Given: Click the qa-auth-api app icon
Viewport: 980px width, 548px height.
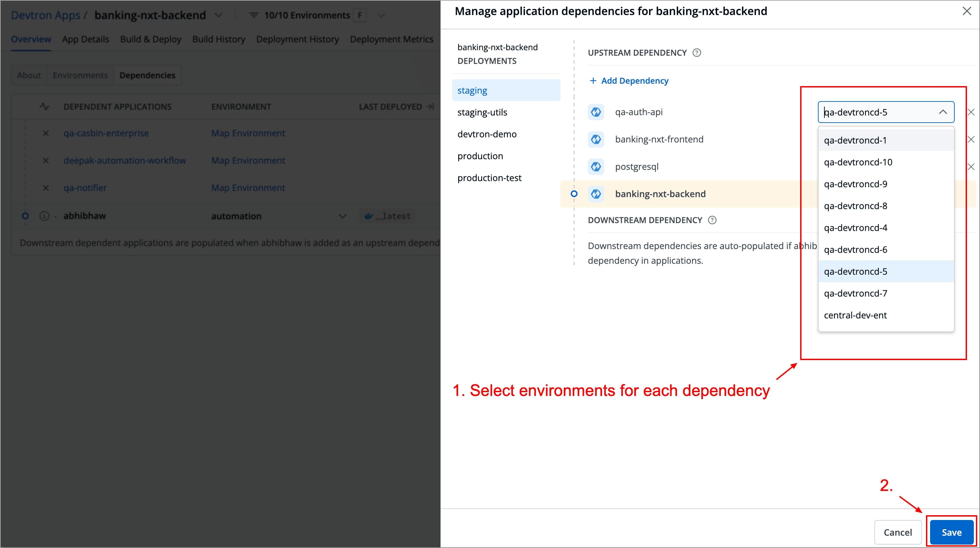Looking at the screenshot, I should [596, 112].
